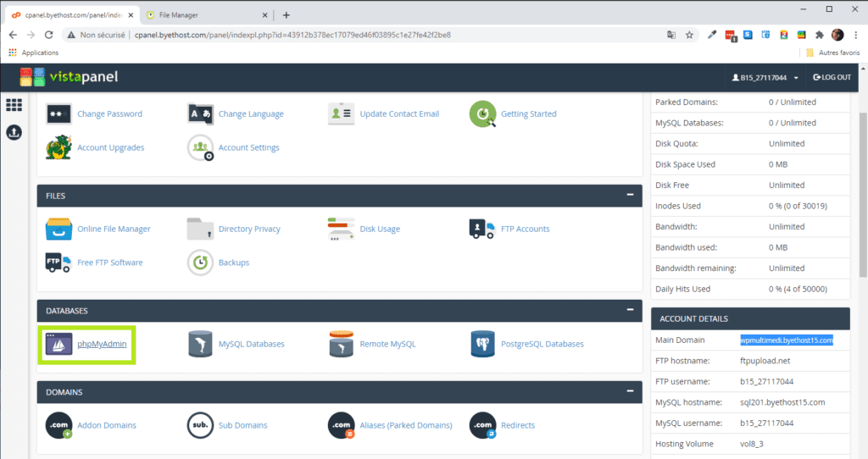Click the Remote MySQL icon
This screenshot has width=868, height=459.
click(x=341, y=344)
